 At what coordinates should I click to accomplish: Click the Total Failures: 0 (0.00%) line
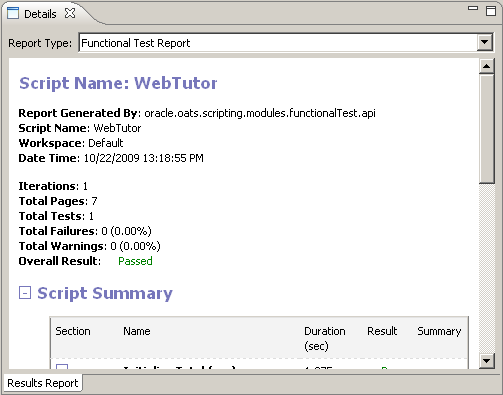click(x=85, y=231)
